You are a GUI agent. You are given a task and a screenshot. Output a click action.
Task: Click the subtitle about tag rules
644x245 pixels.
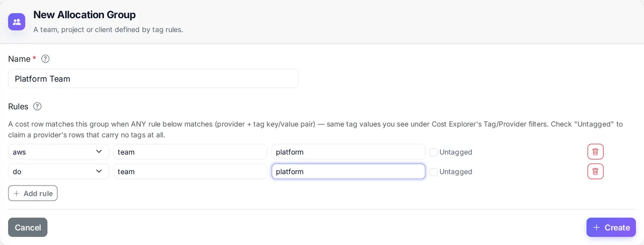click(108, 30)
